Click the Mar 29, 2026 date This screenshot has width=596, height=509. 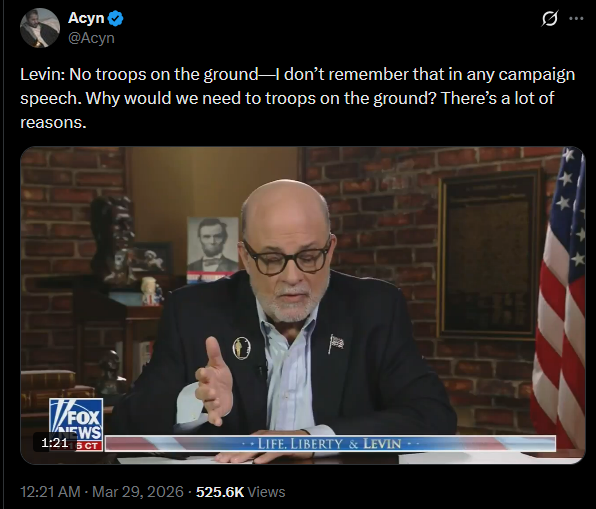tap(138, 492)
